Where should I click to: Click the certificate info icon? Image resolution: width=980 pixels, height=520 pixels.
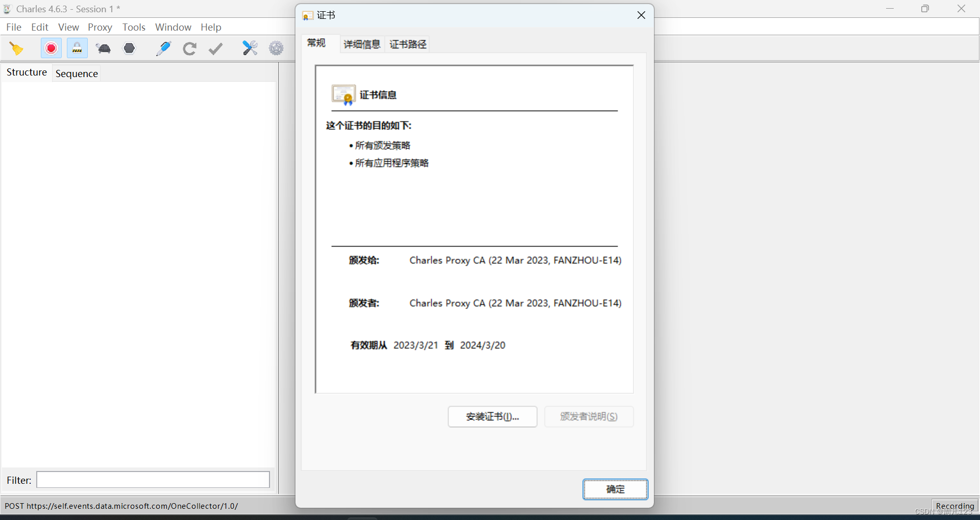[x=344, y=95]
